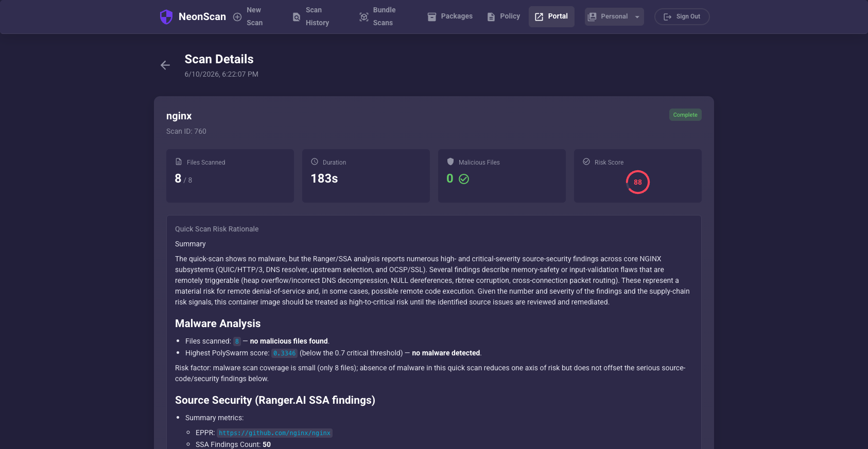Click the Source Security (Ranger.AI SSA findings) heading

[x=275, y=400]
